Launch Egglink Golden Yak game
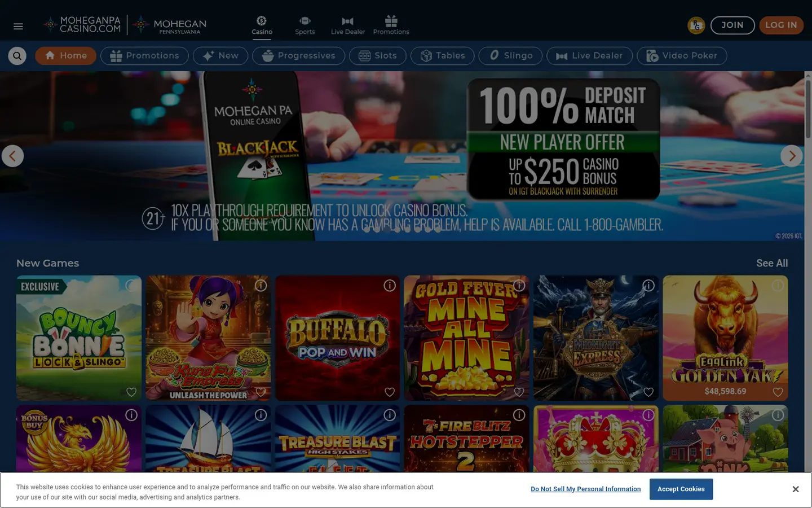 (x=725, y=338)
